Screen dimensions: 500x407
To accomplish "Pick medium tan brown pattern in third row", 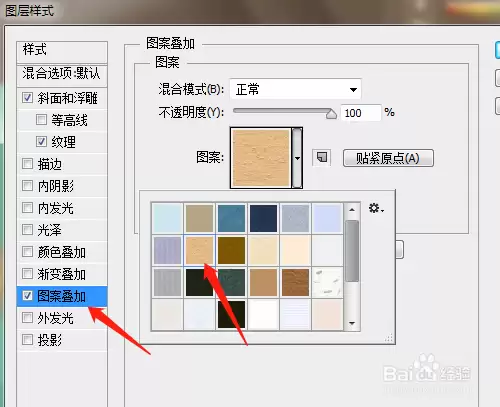I will [x=263, y=282].
